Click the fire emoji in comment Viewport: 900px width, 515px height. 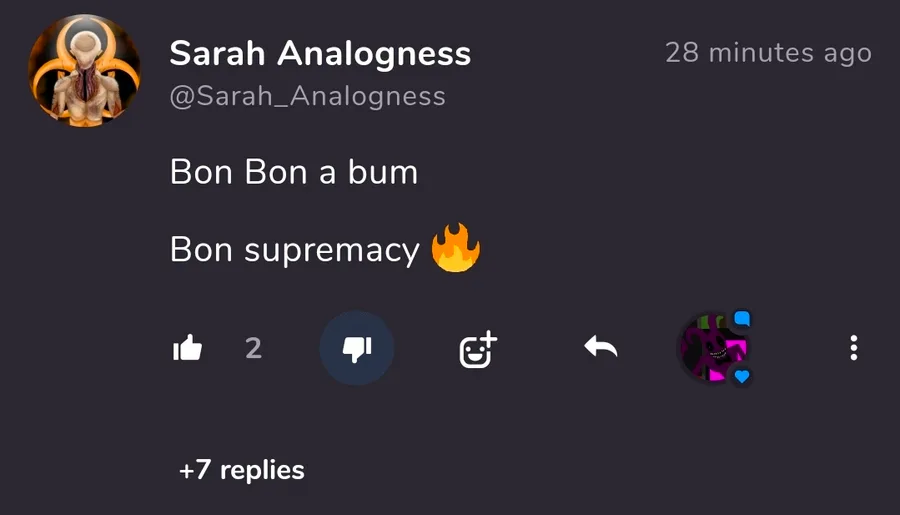(x=456, y=247)
